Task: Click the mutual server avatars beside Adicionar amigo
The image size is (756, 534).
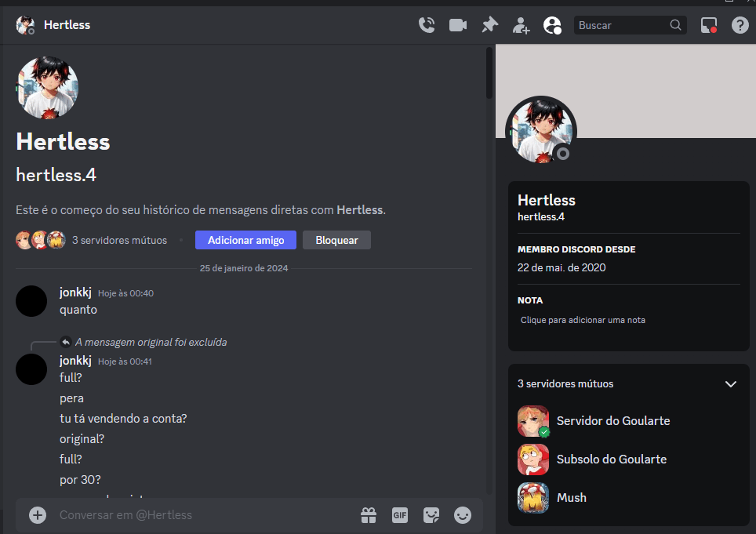Action: point(41,240)
